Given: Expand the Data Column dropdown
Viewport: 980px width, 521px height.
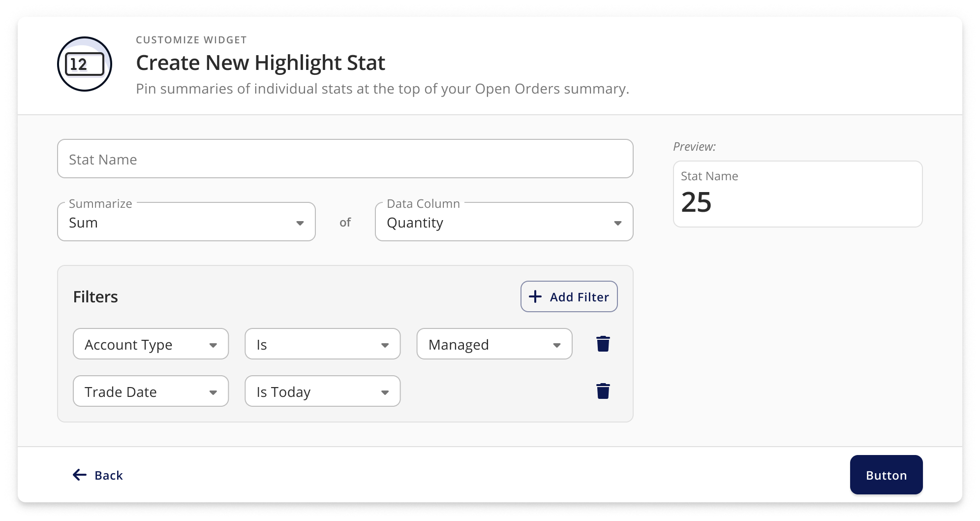Looking at the screenshot, I should point(504,222).
